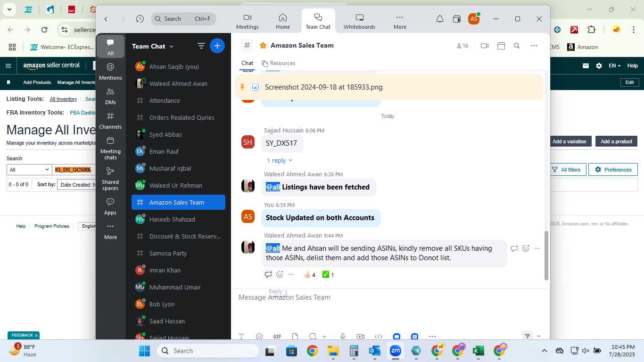Open the pinned Screenshot 2024-09-18 file

pyautogui.click(x=323, y=87)
